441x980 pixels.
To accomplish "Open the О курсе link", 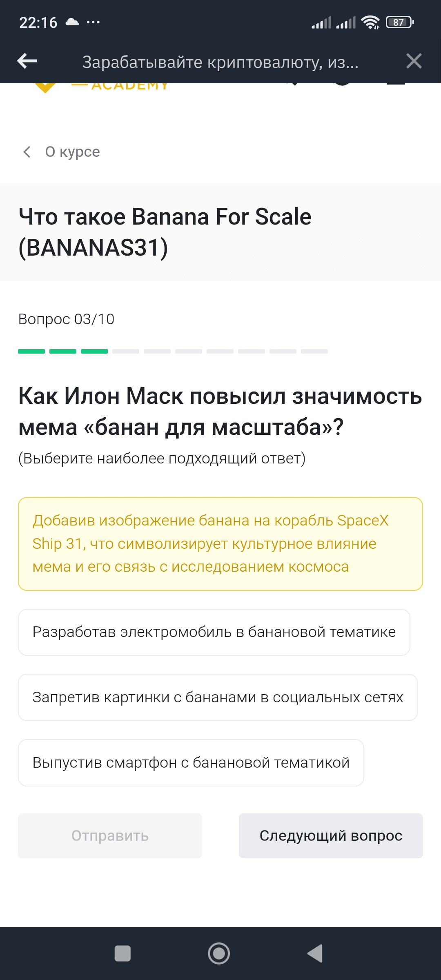I will [72, 152].
